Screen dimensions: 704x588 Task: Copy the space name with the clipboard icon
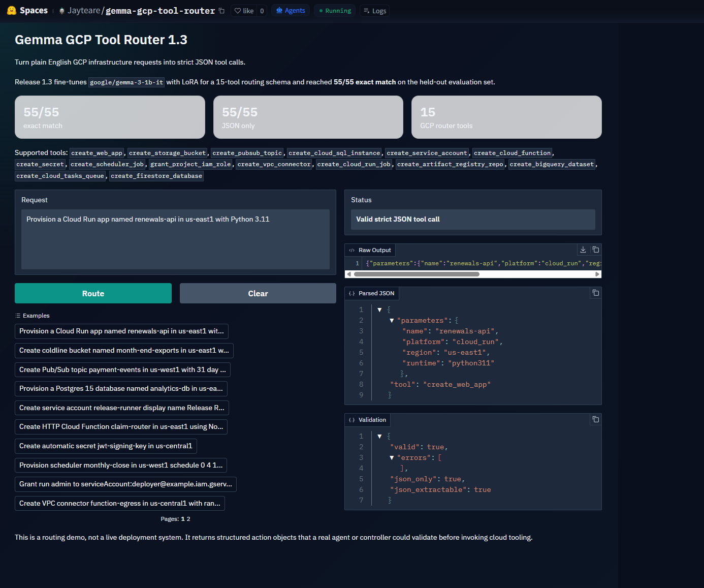(x=221, y=11)
